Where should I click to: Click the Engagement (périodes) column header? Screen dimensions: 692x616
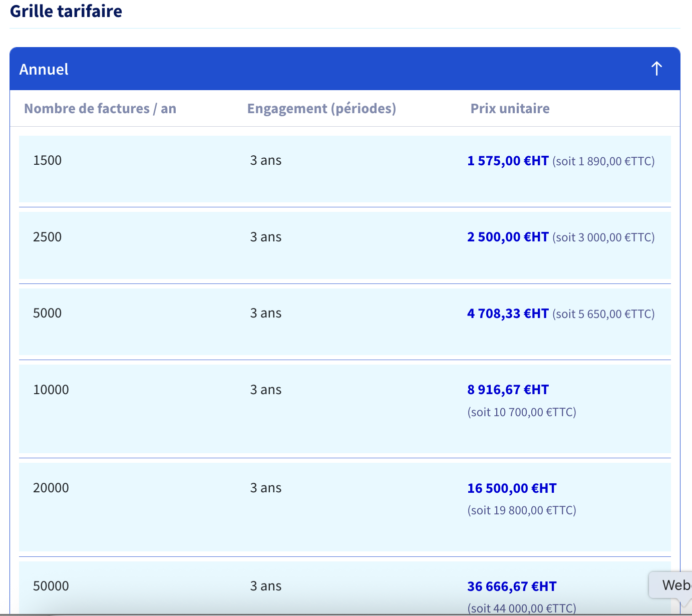click(321, 109)
